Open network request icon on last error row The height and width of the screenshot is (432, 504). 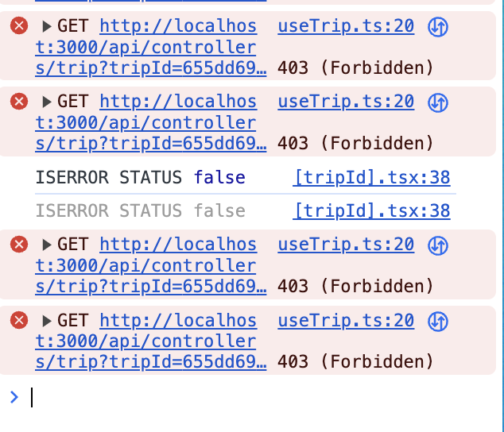point(438,321)
